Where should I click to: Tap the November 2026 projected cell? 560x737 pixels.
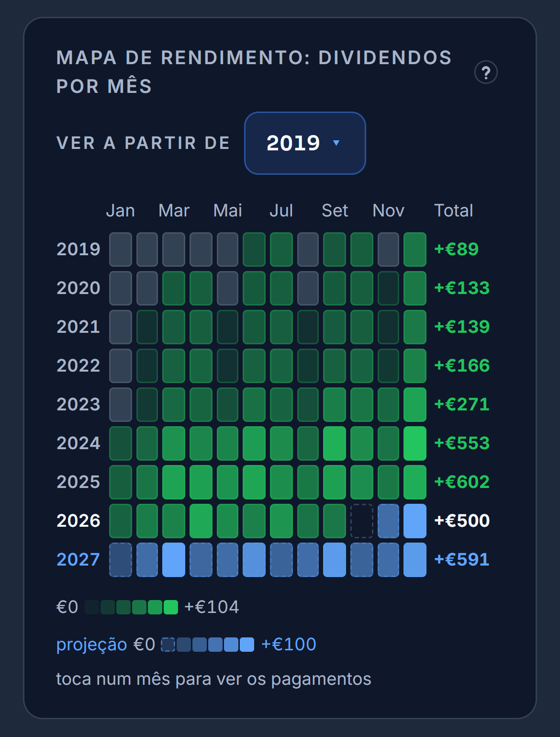tap(388, 521)
